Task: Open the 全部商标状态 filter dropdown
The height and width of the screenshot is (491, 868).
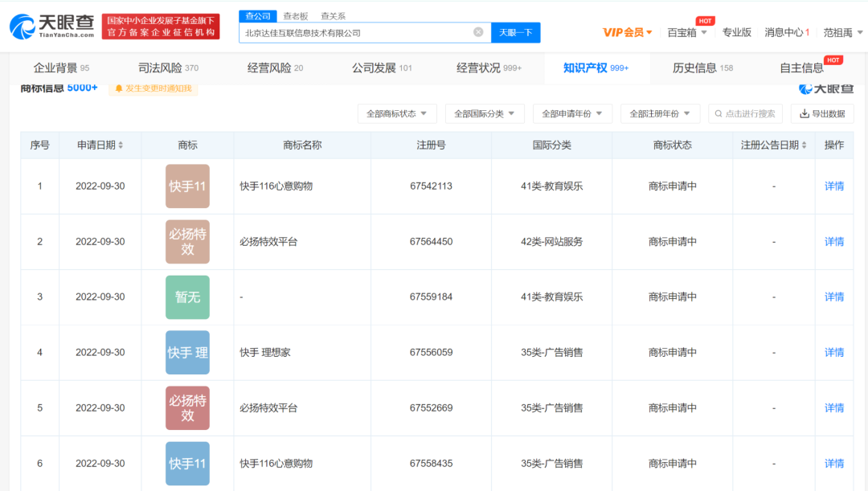Action: click(x=397, y=113)
